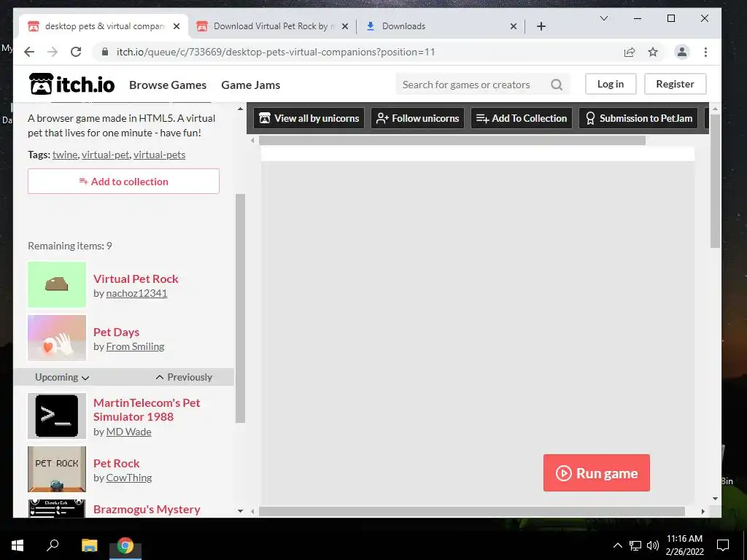Click the Run game button
747x560 pixels.
[x=597, y=472]
